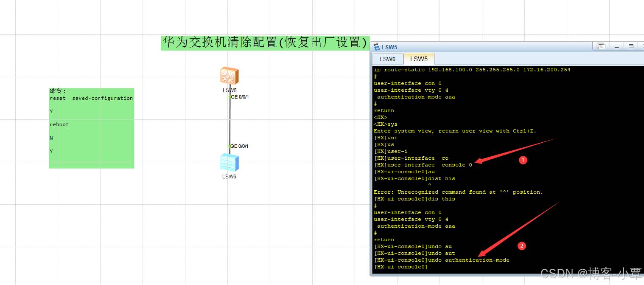Click the 'reboot' line in green note

[x=59, y=124]
